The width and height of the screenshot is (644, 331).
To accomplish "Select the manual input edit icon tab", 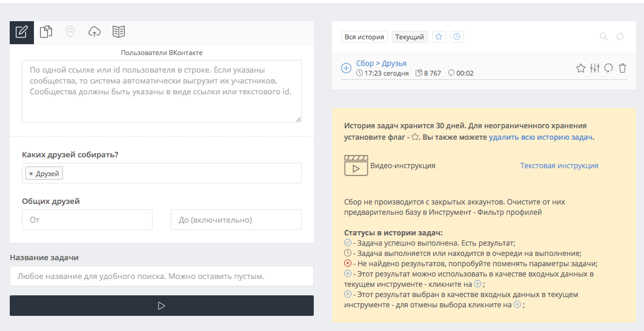I will click(x=22, y=33).
